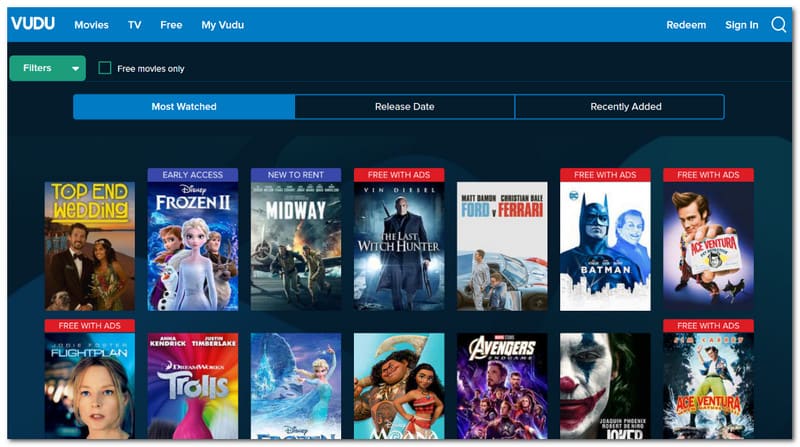Click the VUDU logo
800x447 pixels.
[33, 23]
